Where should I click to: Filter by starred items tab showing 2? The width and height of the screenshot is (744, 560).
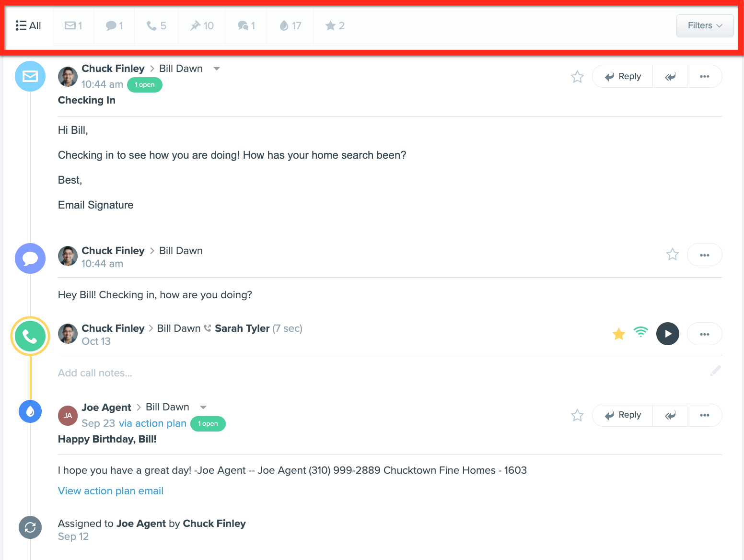335,26
